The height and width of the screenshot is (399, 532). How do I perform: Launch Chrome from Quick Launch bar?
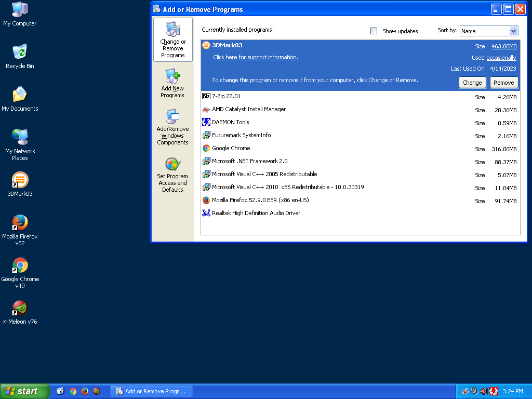[73, 391]
